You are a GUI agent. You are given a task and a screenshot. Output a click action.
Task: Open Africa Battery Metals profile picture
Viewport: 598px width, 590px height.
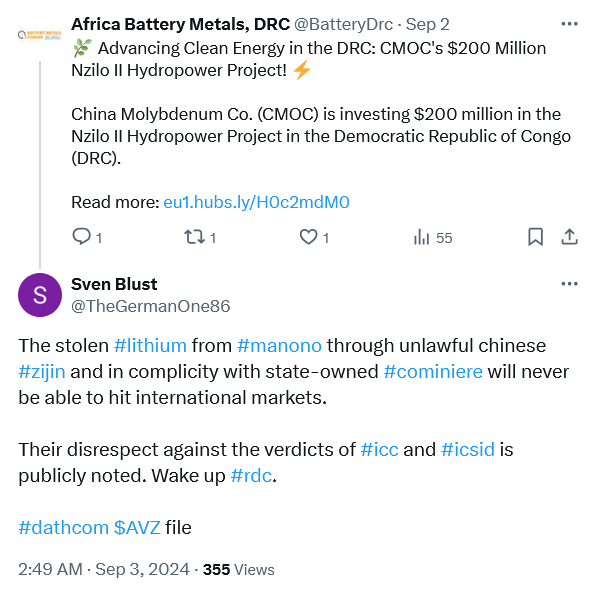[40, 35]
